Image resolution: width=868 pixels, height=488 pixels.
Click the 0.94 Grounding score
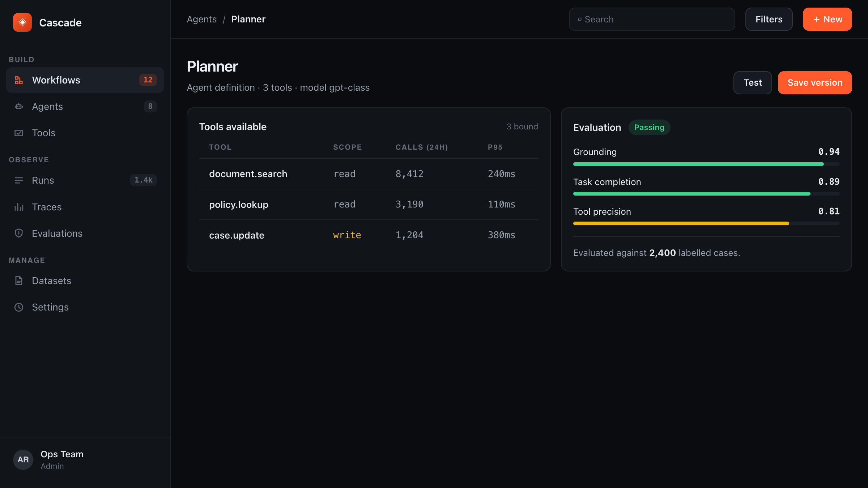click(829, 152)
